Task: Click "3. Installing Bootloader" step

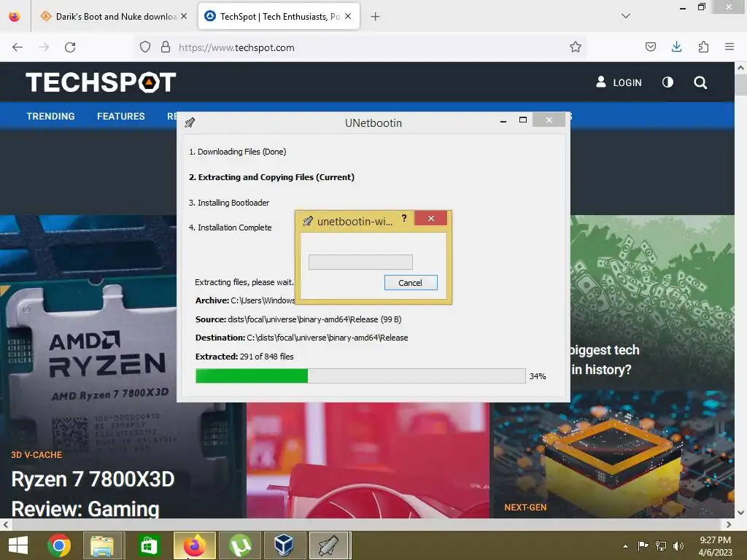Action: 229,203
